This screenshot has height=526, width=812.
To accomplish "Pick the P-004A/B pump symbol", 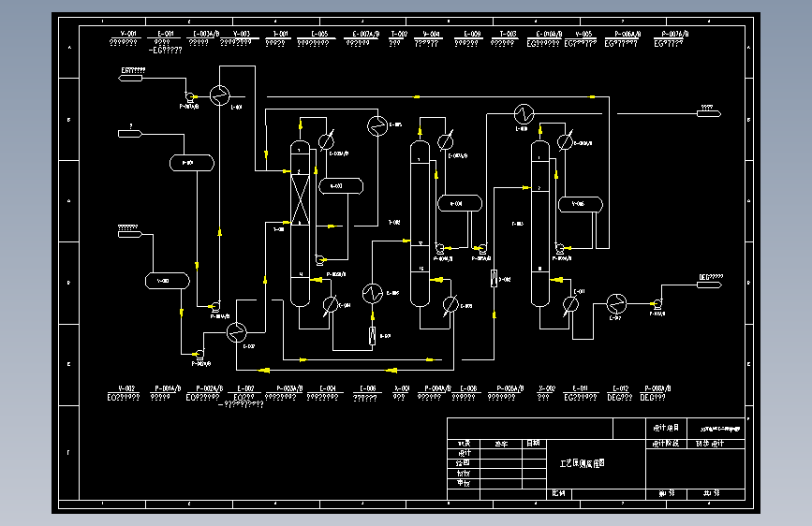I will tap(440, 248).
